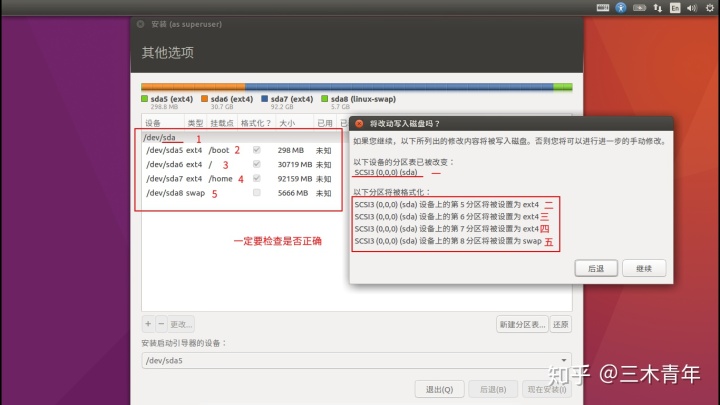720x405 pixels.
Task: Click the 已用 column header
Action: [x=325, y=123]
